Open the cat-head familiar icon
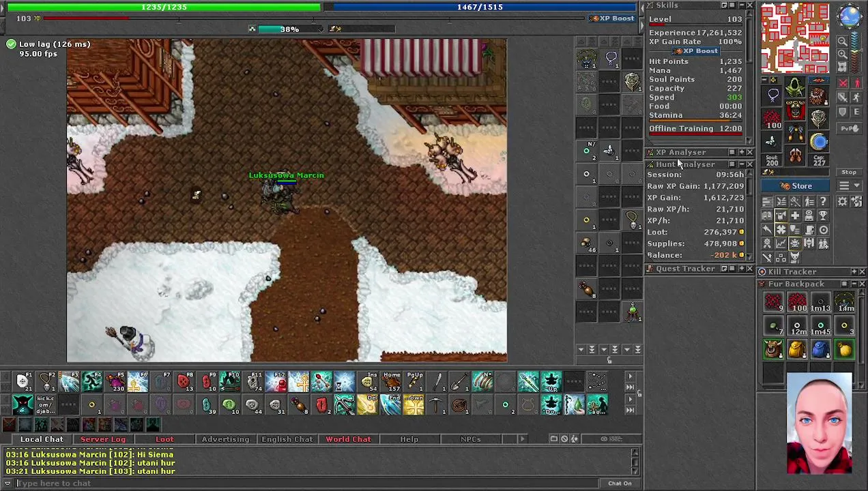Image resolution: width=868 pixels, height=491 pixels. 795,256
